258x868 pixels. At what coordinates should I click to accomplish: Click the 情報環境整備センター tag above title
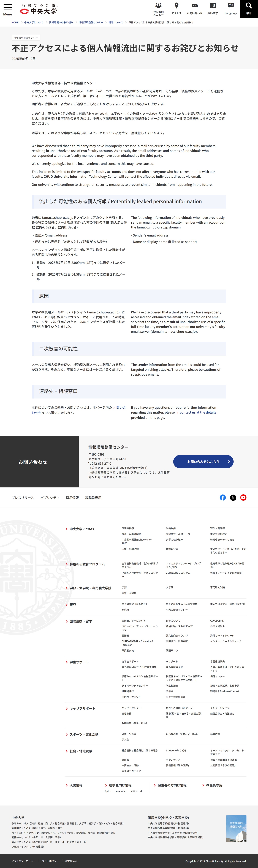point(26,38)
